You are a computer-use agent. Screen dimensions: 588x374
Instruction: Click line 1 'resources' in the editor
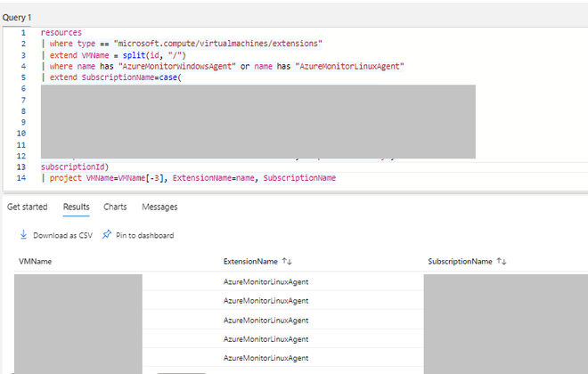61,33
